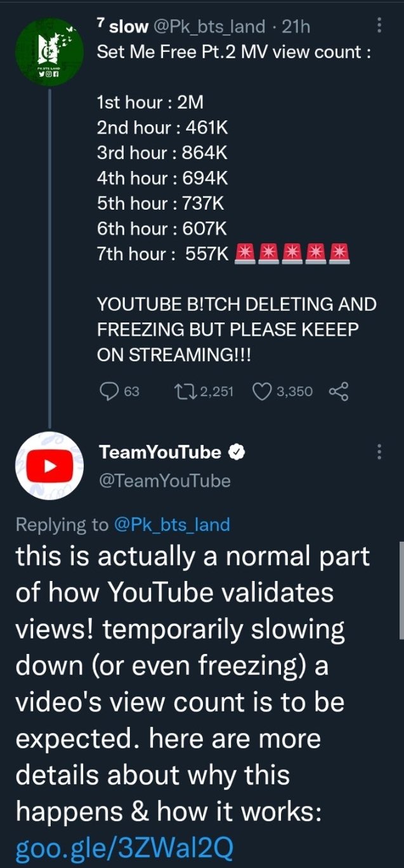Click the @Pk_bts_land handle beside 7 slow
This screenshot has height=868, width=404.
(209, 26)
